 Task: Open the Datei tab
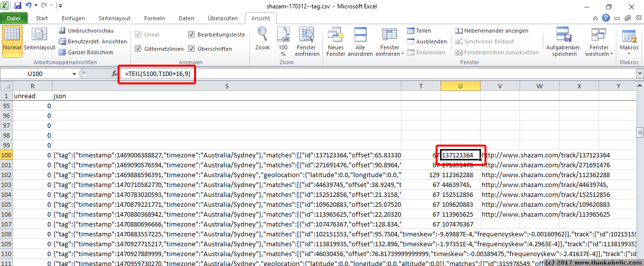(14, 18)
